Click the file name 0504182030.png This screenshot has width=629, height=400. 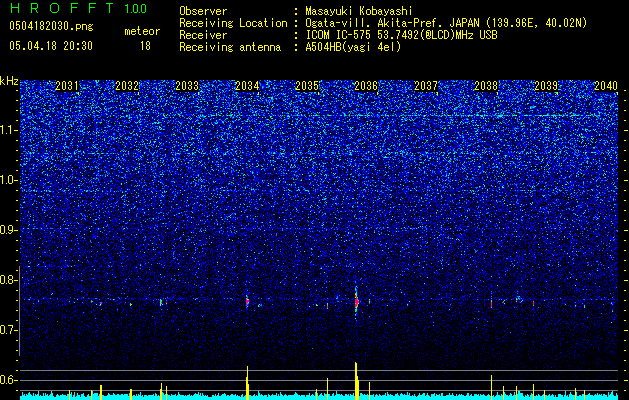[51, 27]
